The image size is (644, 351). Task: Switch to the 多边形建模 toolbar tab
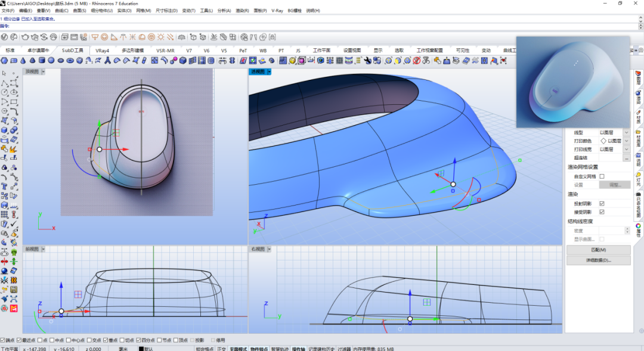(x=132, y=51)
